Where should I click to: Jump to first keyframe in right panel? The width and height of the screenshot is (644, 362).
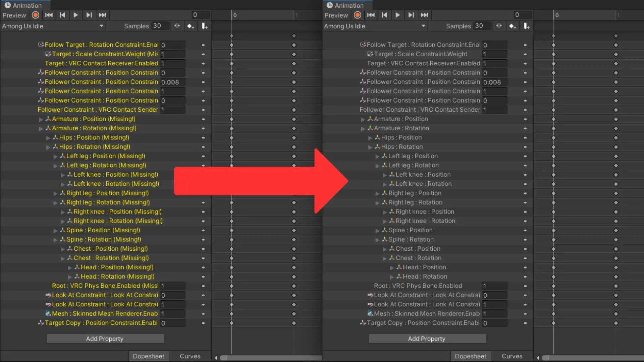pyautogui.click(x=371, y=15)
